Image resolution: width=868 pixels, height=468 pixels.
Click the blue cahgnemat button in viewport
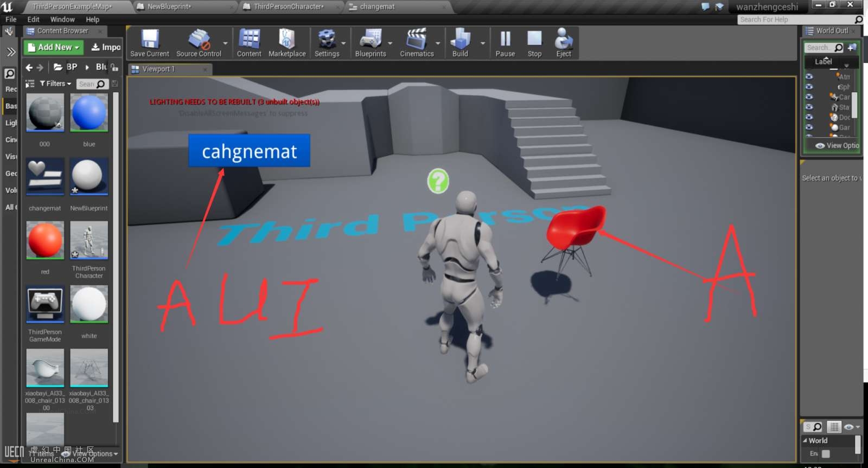[x=250, y=151]
